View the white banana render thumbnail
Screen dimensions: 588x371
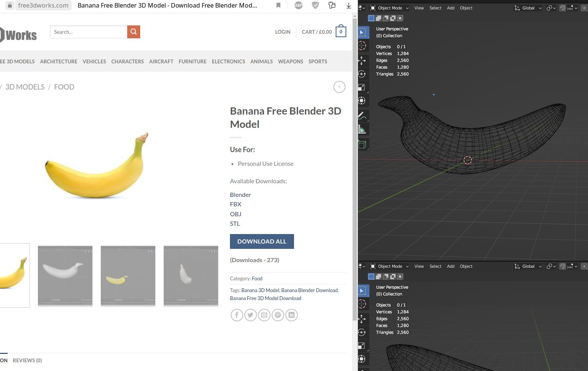click(65, 276)
